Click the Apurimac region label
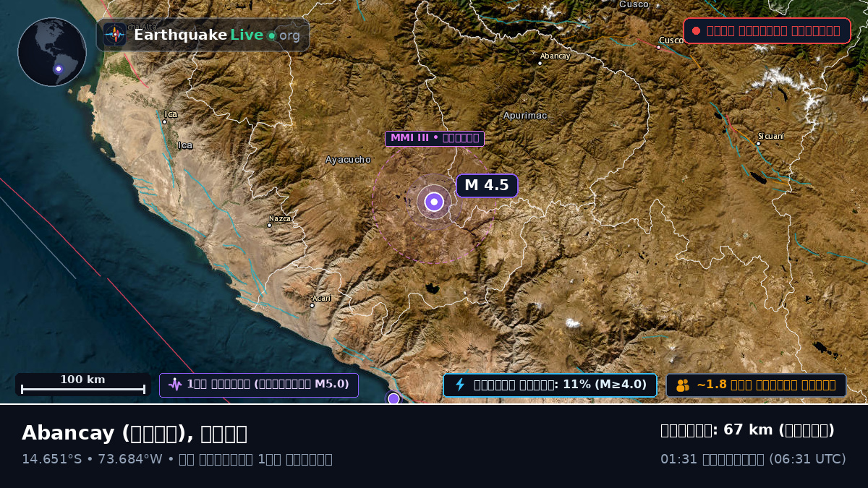The height and width of the screenshot is (488, 868). 525,116
